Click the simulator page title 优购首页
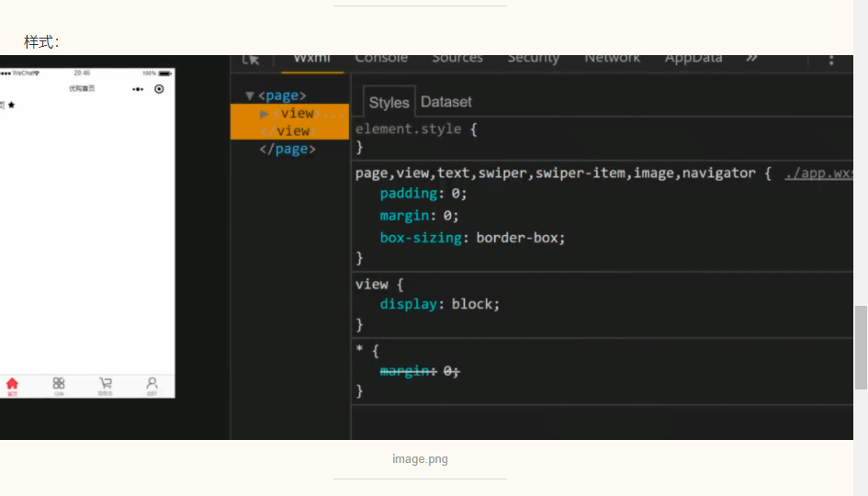Image resolution: width=868 pixels, height=496 pixels. coord(82,88)
